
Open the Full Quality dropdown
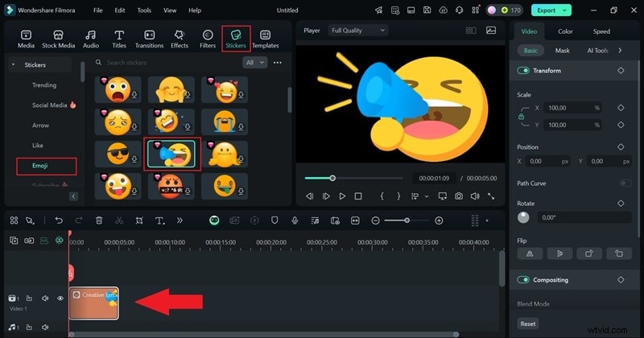357,31
